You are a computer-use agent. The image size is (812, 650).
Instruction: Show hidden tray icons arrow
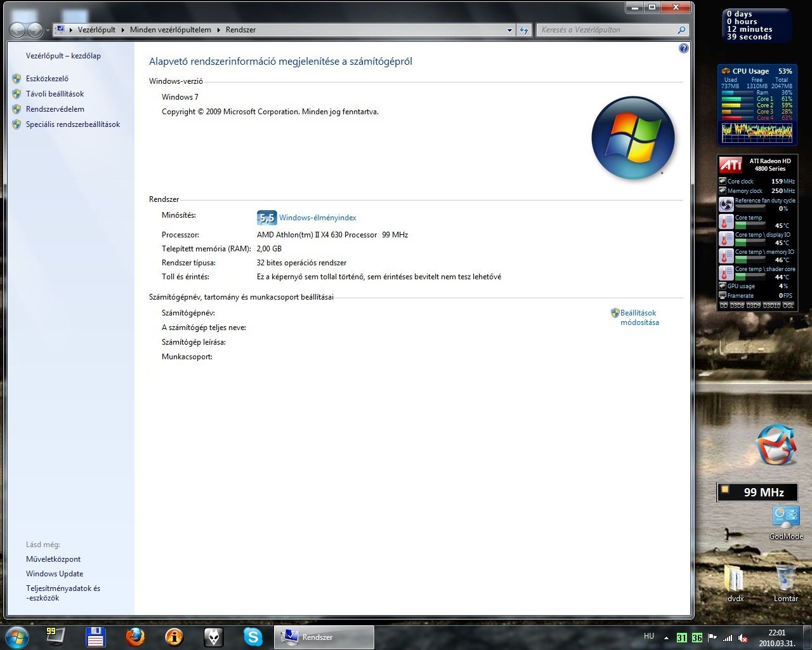(x=666, y=638)
